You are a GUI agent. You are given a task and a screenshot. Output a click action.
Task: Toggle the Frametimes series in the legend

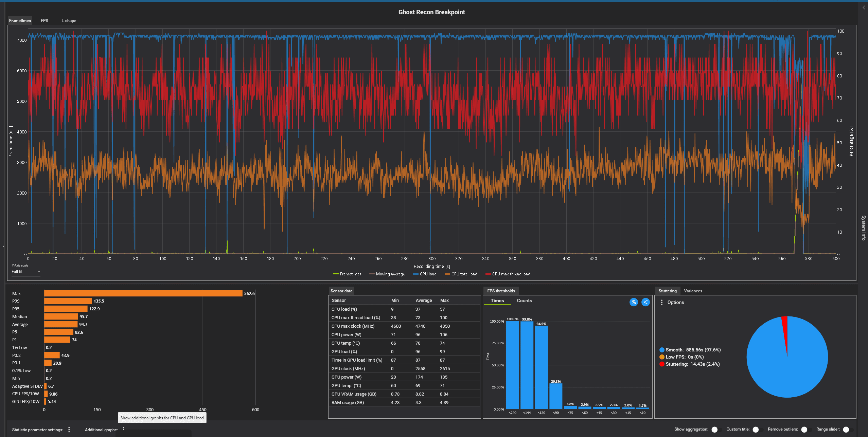click(x=347, y=274)
